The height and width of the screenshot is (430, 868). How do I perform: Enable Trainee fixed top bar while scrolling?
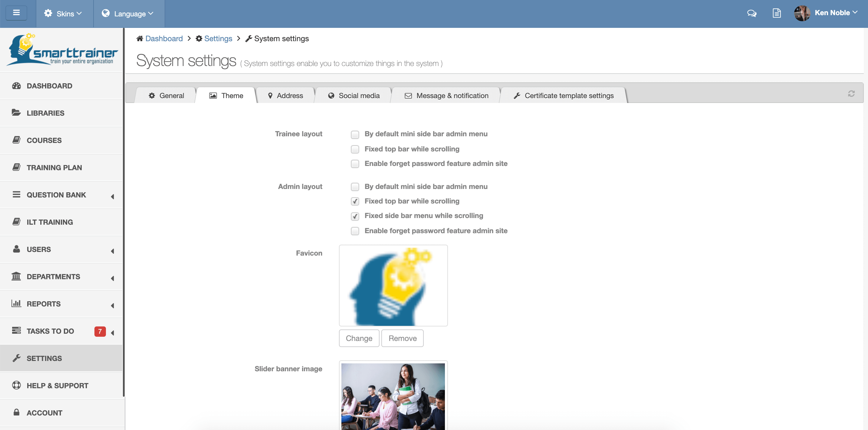point(355,149)
